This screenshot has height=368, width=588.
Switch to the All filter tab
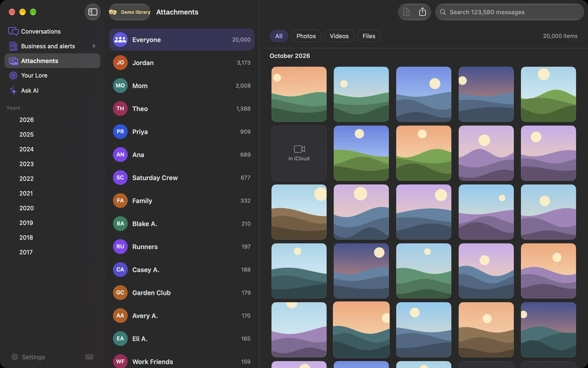(x=279, y=36)
